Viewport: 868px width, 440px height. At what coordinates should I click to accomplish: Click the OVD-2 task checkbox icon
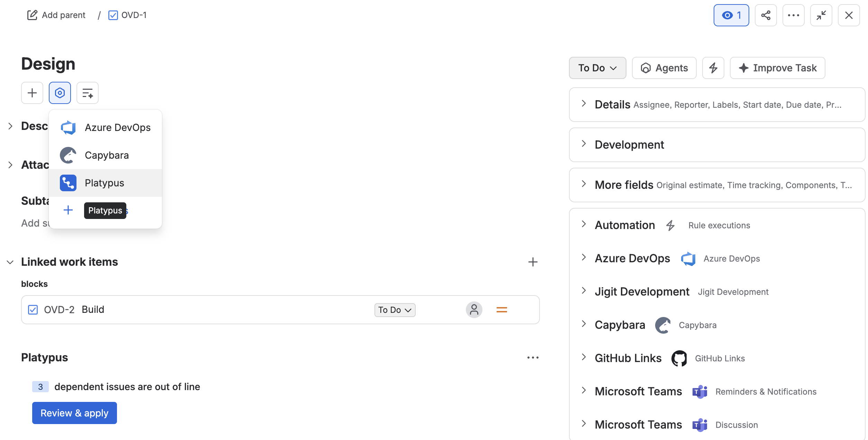point(33,309)
